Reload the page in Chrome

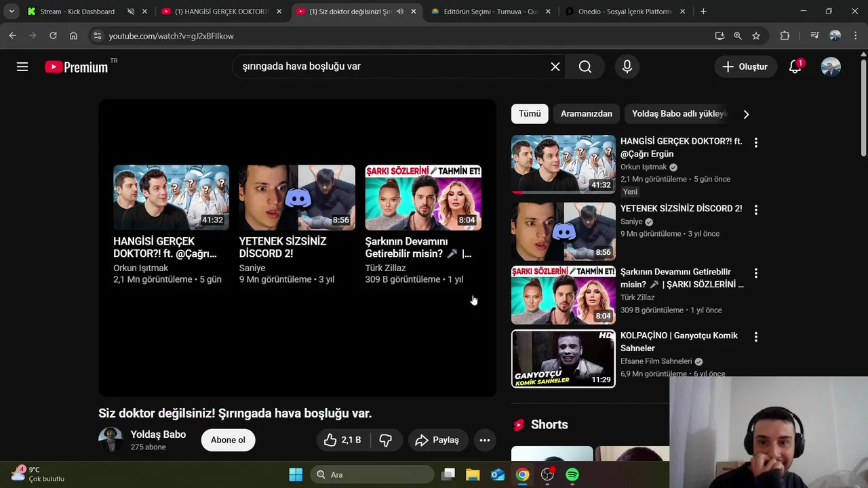click(53, 36)
